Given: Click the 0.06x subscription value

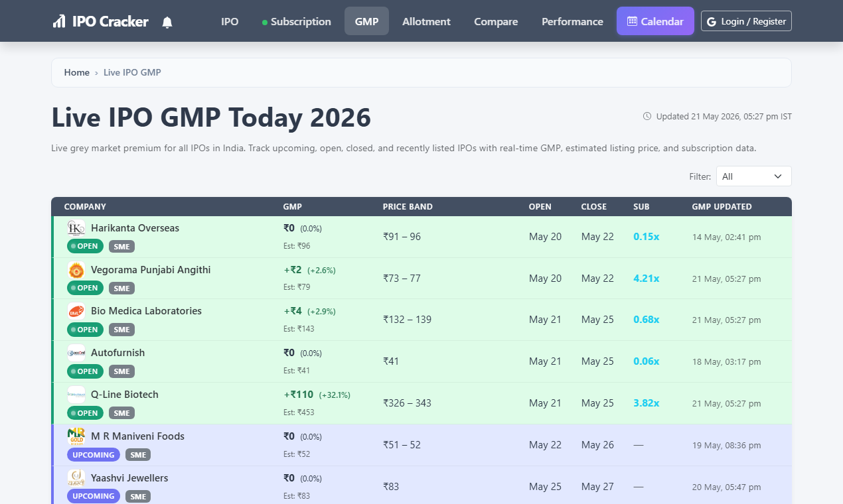Looking at the screenshot, I should (647, 361).
